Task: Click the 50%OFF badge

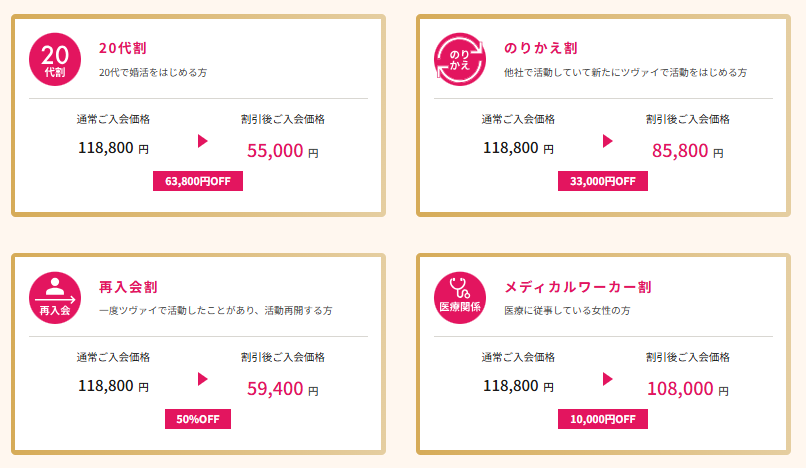Action: (x=198, y=419)
